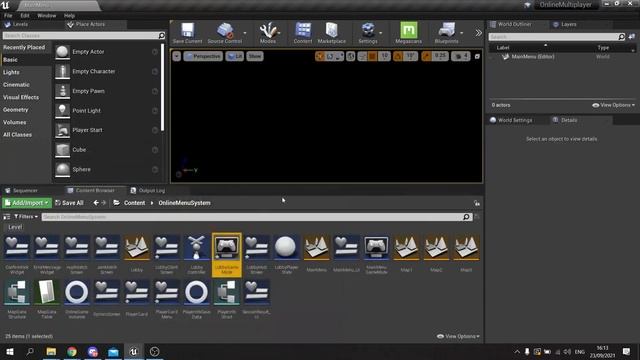This screenshot has width=640, height=360.
Task: Select the Lobby level asset
Action: pyautogui.click(x=137, y=253)
